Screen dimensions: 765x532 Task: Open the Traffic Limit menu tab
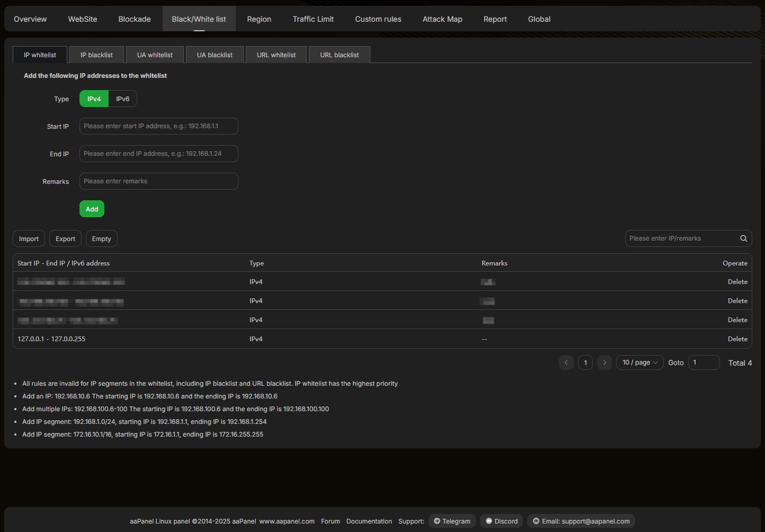[313, 19]
